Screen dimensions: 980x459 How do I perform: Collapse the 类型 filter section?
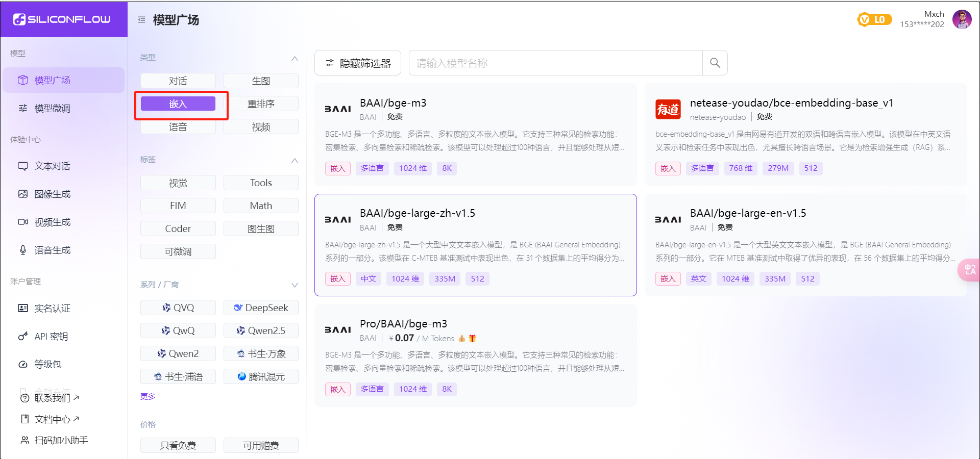coord(295,58)
